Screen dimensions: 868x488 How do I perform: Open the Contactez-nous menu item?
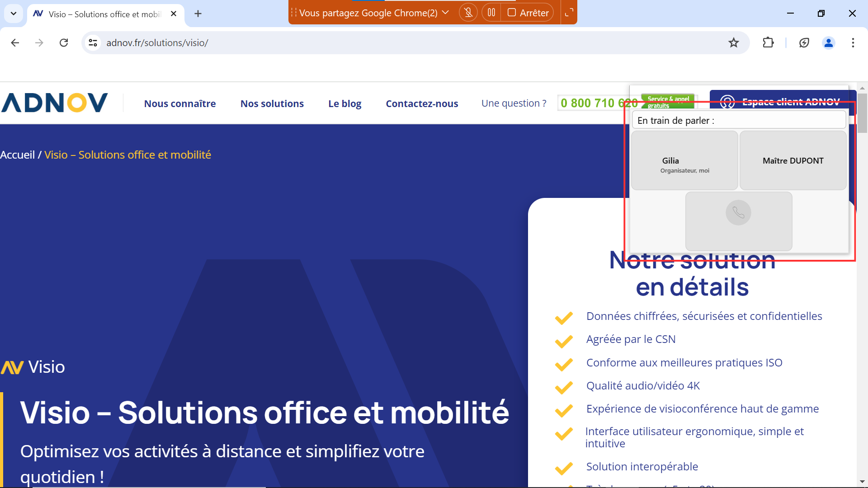pos(422,103)
